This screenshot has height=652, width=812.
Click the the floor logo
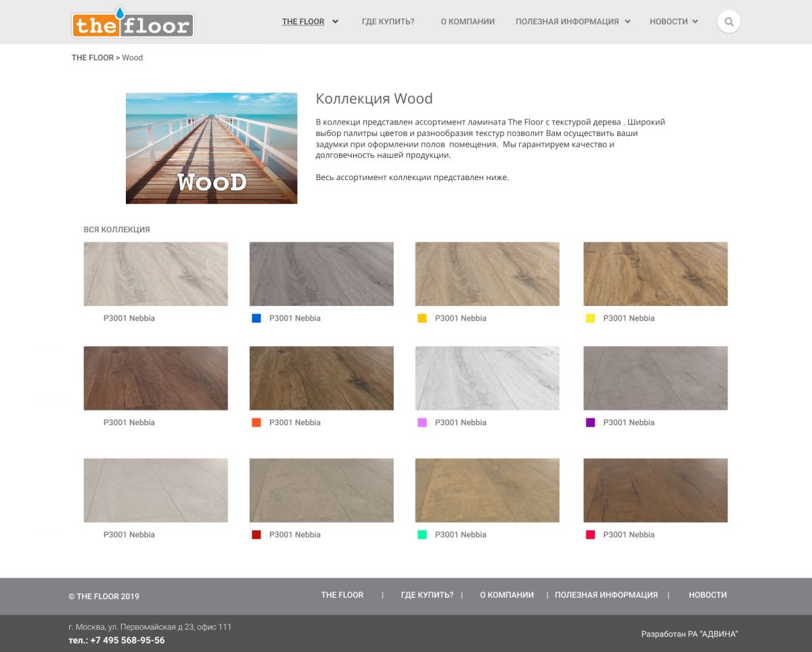[133, 23]
